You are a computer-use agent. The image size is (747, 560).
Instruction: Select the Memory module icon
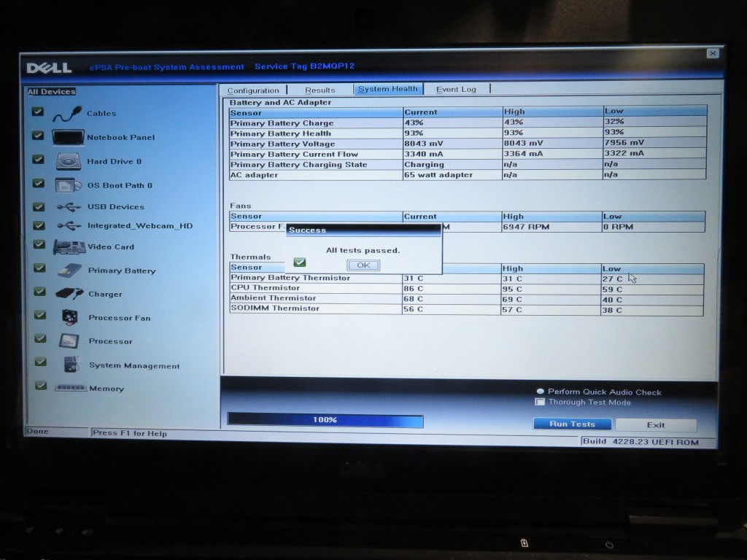71,388
